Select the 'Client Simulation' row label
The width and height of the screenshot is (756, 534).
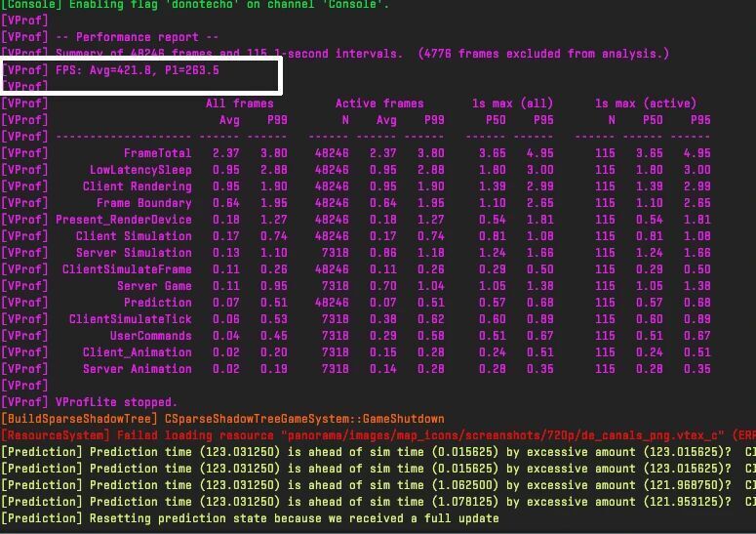click(x=134, y=236)
